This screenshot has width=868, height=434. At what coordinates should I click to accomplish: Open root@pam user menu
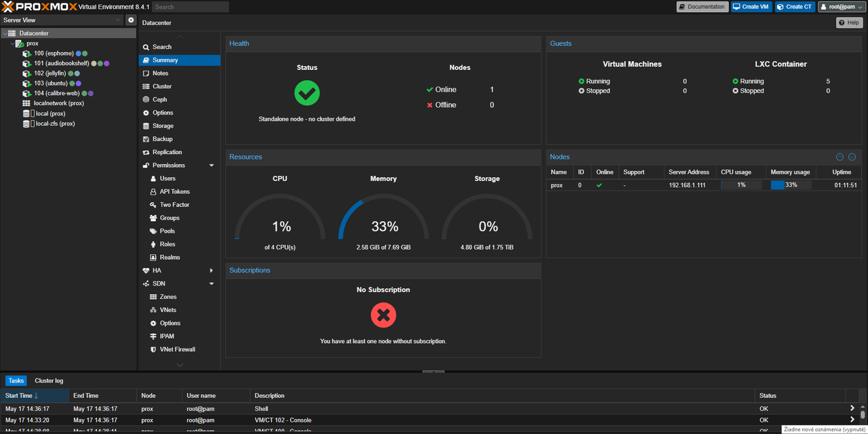pyautogui.click(x=842, y=7)
